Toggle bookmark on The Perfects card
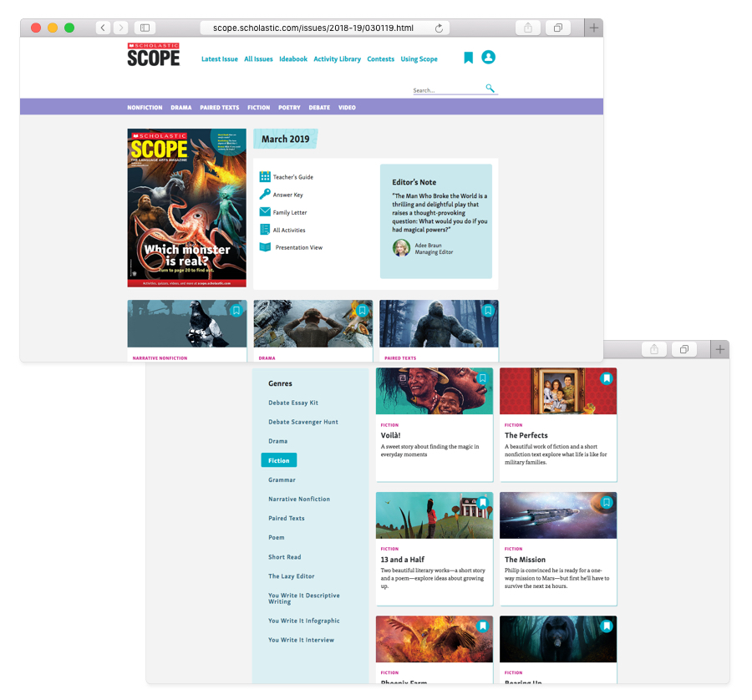 click(x=607, y=378)
